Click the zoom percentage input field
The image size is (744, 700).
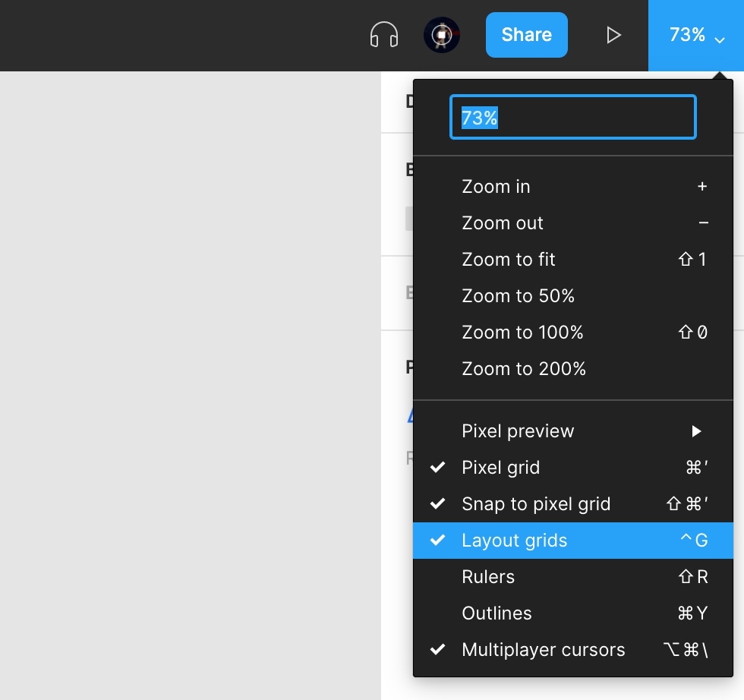tap(572, 118)
